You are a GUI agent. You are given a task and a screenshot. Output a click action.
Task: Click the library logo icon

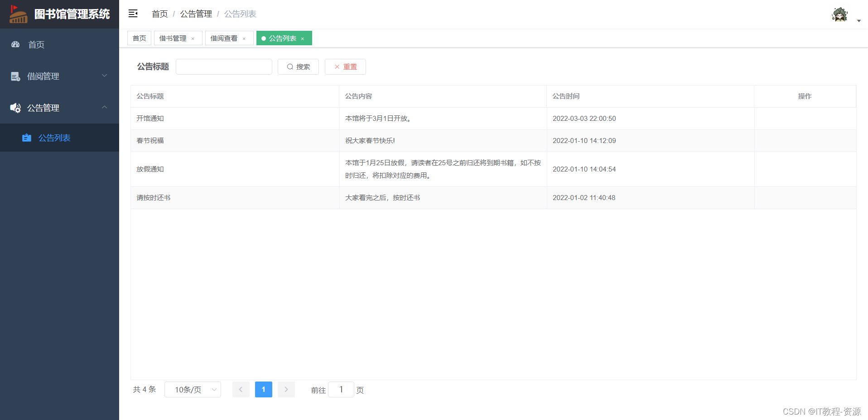(x=19, y=14)
